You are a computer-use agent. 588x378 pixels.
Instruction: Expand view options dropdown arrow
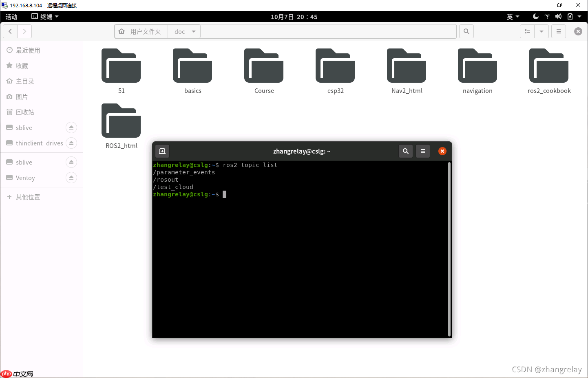tap(542, 31)
